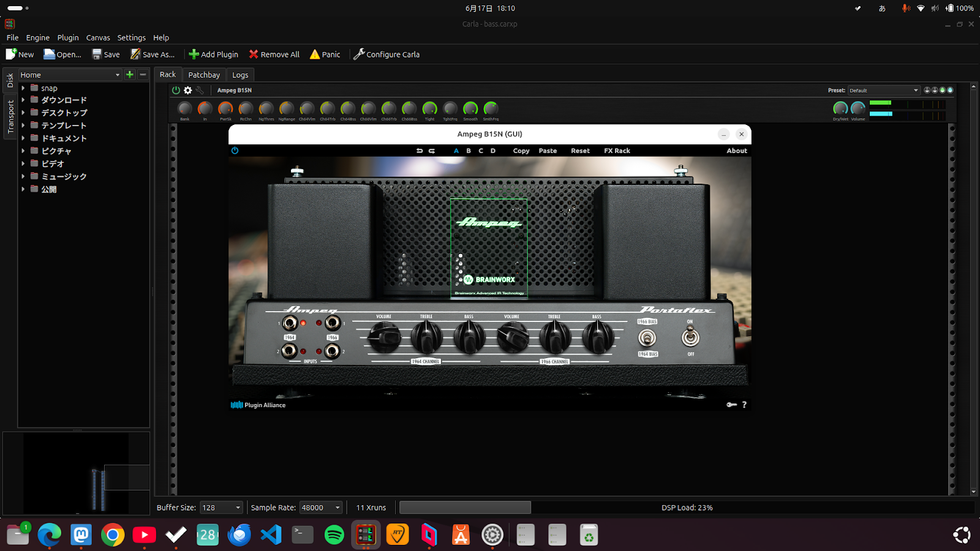Flip the amp ON/OFF power switch

691,337
